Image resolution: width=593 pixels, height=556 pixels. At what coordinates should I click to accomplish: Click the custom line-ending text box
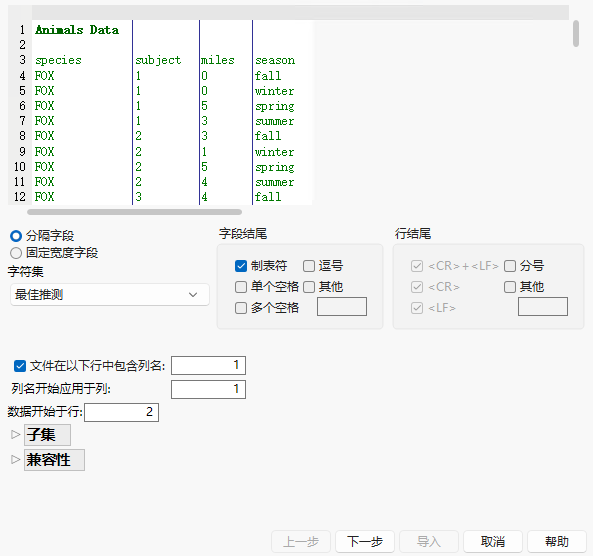pos(543,306)
